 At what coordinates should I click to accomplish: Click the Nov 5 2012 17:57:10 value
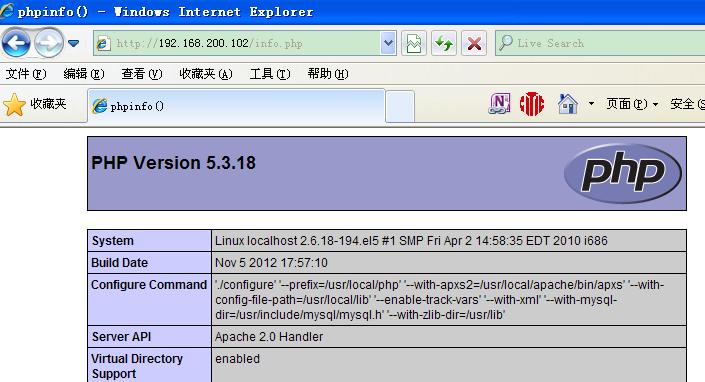[x=271, y=263]
